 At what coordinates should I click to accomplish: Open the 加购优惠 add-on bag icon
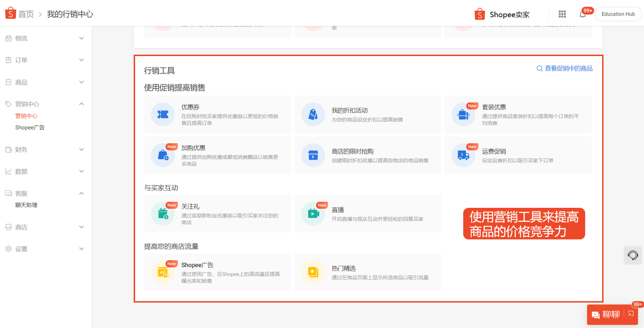point(163,155)
